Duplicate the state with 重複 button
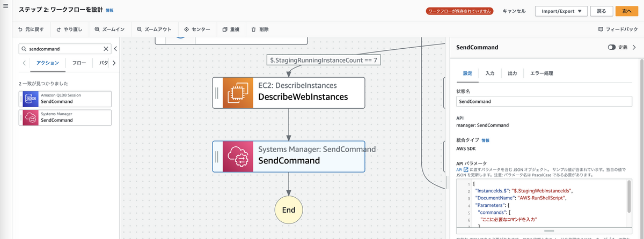Screen dimensions: 644x239 tap(231, 29)
